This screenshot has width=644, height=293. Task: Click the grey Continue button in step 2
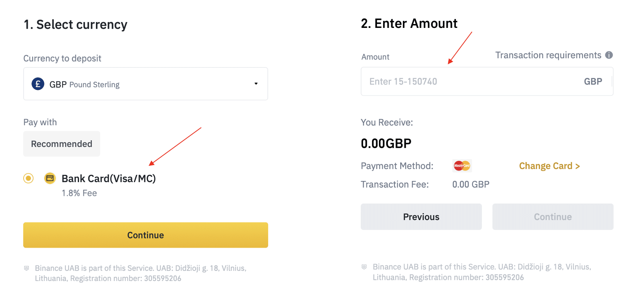[553, 217]
